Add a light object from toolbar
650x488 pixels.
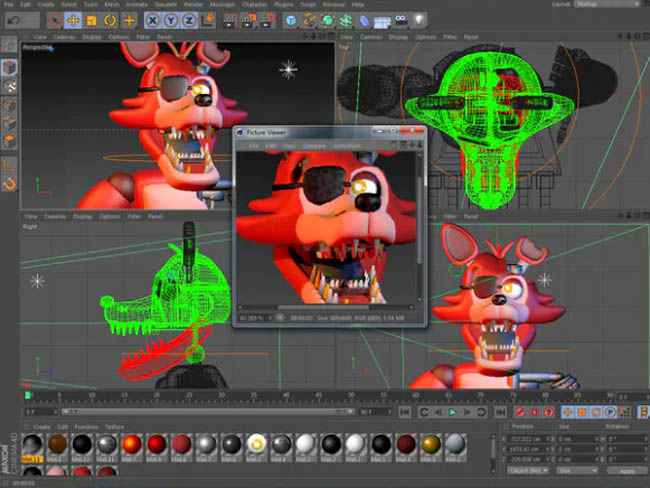tap(420, 20)
